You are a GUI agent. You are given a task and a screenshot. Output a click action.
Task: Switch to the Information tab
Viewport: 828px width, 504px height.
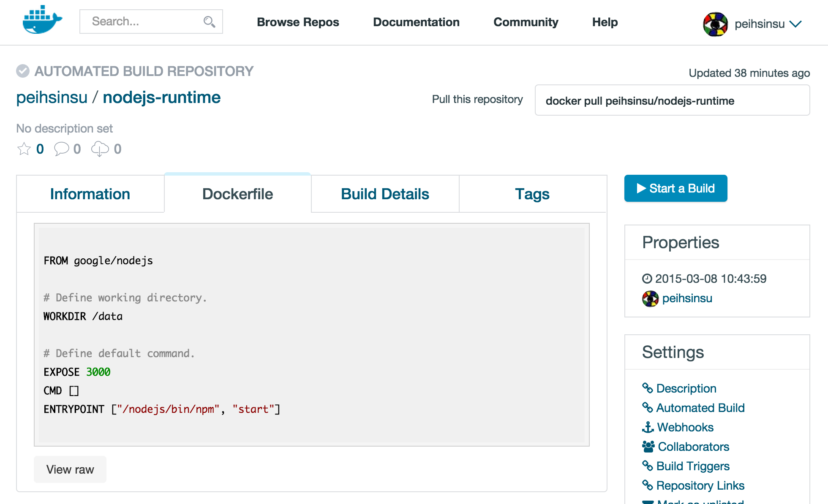pyautogui.click(x=90, y=194)
